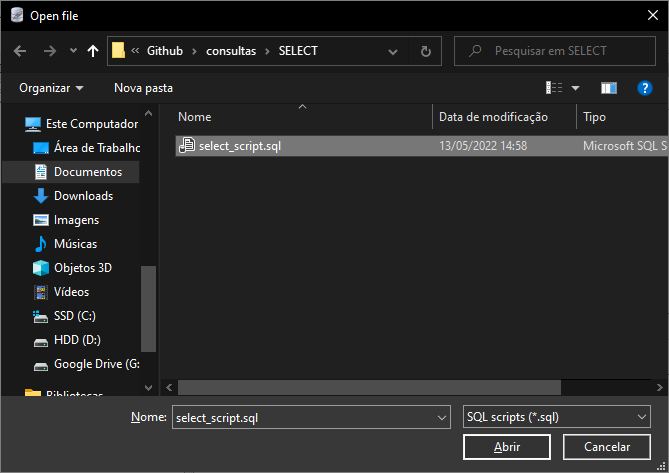
Task: Click the Este Computador monitor icon
Action: 33,124
